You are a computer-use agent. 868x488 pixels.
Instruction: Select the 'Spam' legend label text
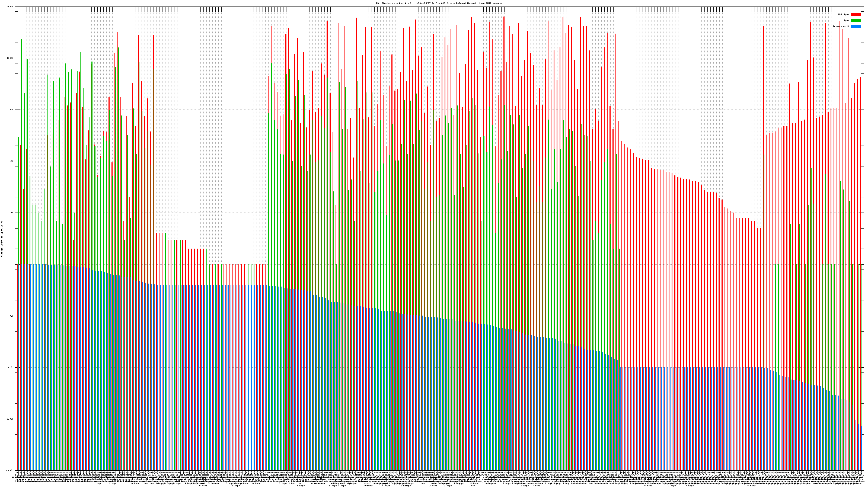tap(846, 21)
